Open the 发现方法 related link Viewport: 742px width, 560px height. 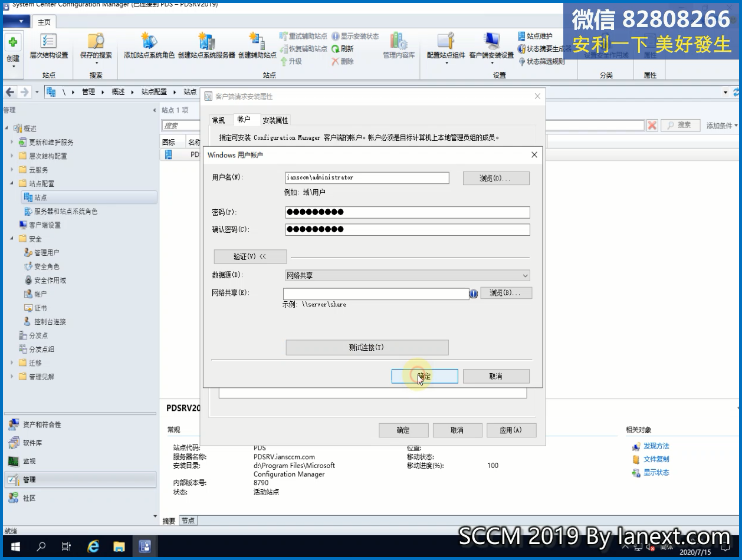click(x=656, y=446)
